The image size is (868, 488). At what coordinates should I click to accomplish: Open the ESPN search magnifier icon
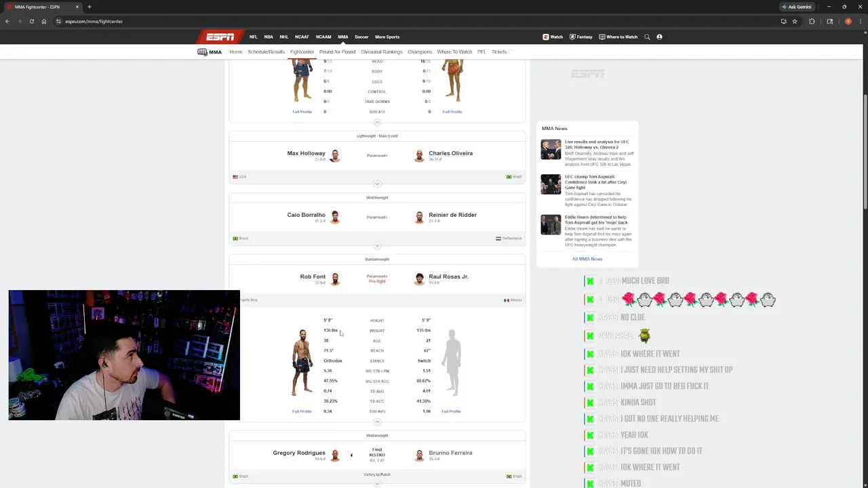pyautogui.click(x=647, y=37)
